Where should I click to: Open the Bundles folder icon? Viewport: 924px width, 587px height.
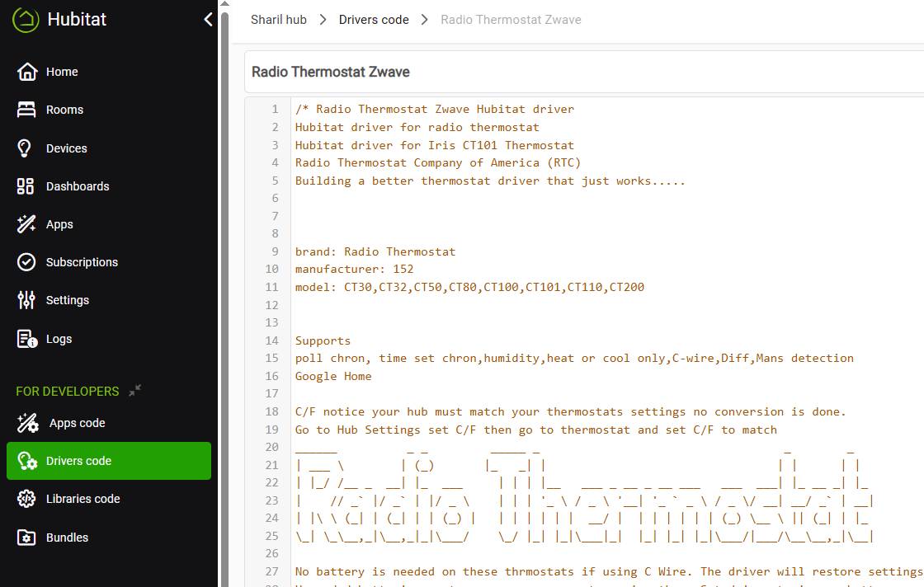[26, 538]
